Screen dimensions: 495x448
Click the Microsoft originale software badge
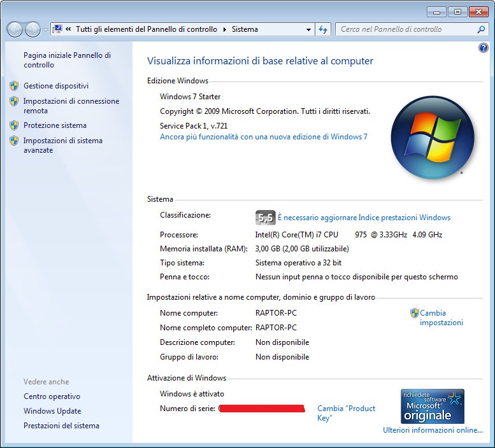coord(433,406)
